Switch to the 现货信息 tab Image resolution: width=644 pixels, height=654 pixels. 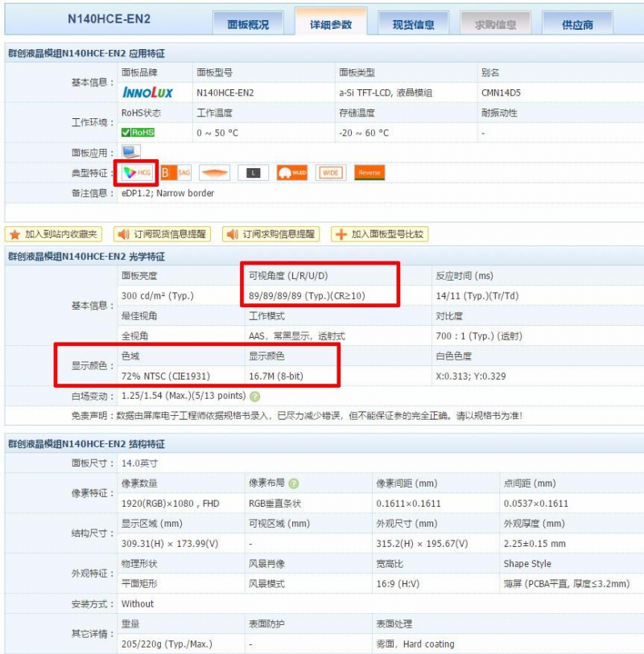(x=414, y=24)
